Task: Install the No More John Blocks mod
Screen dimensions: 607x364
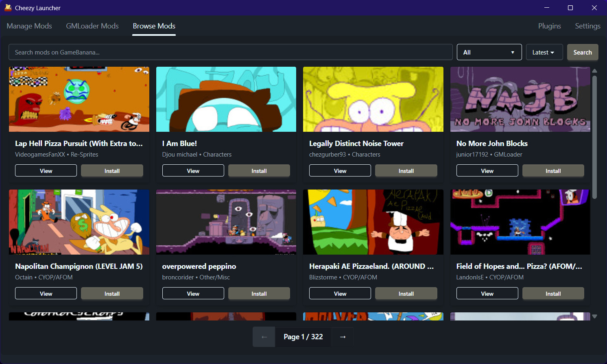Action: pos(553,171)
